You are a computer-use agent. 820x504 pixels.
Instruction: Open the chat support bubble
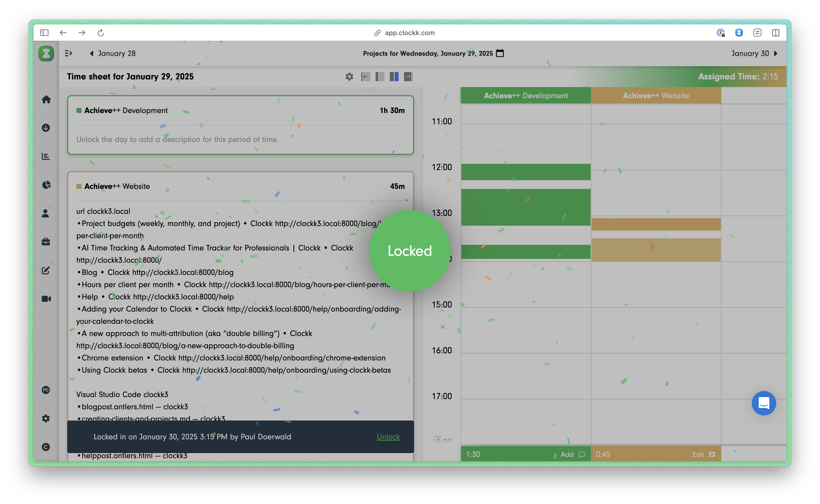764,403
